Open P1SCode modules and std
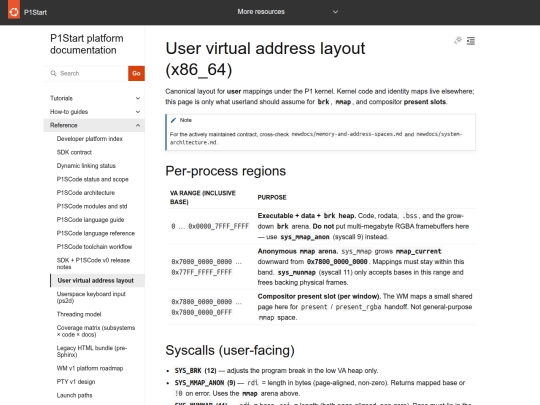Viewport: 540px width, 405px height. click(92, 206)
